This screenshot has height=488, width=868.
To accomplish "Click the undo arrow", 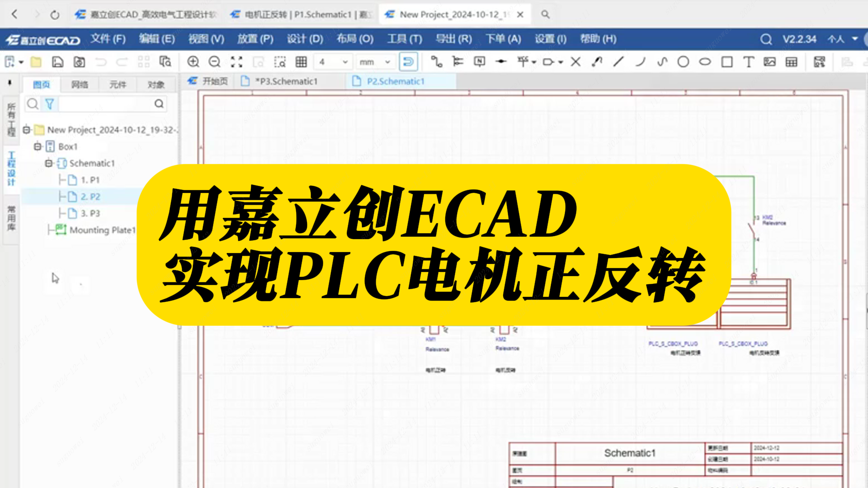I will (x=101, y=62).
